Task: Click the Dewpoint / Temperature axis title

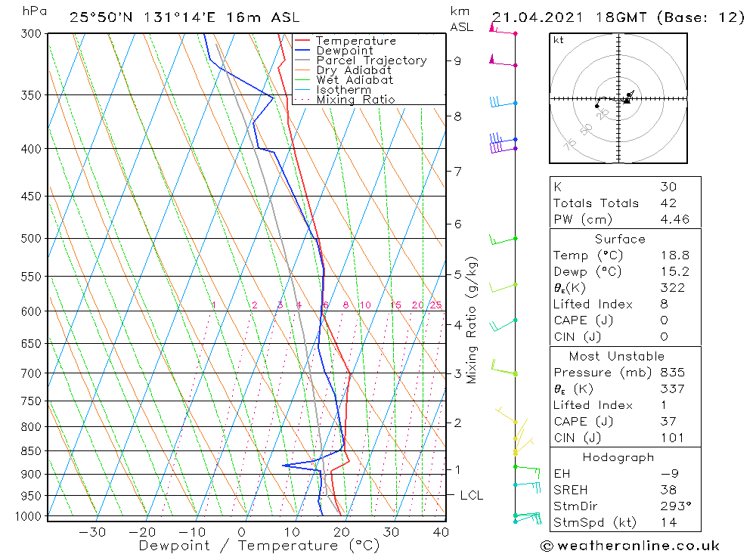Action: click(x=259, y=546)
